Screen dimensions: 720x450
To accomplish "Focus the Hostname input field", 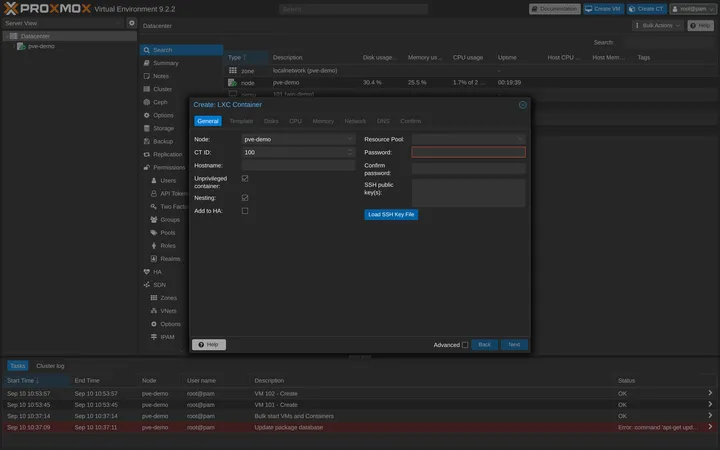I will click(298, 165).
